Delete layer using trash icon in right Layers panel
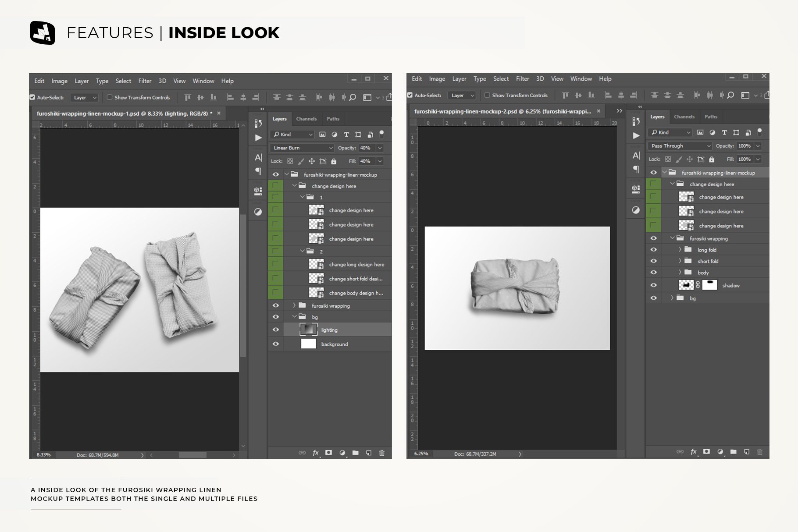 click(760, 451)
